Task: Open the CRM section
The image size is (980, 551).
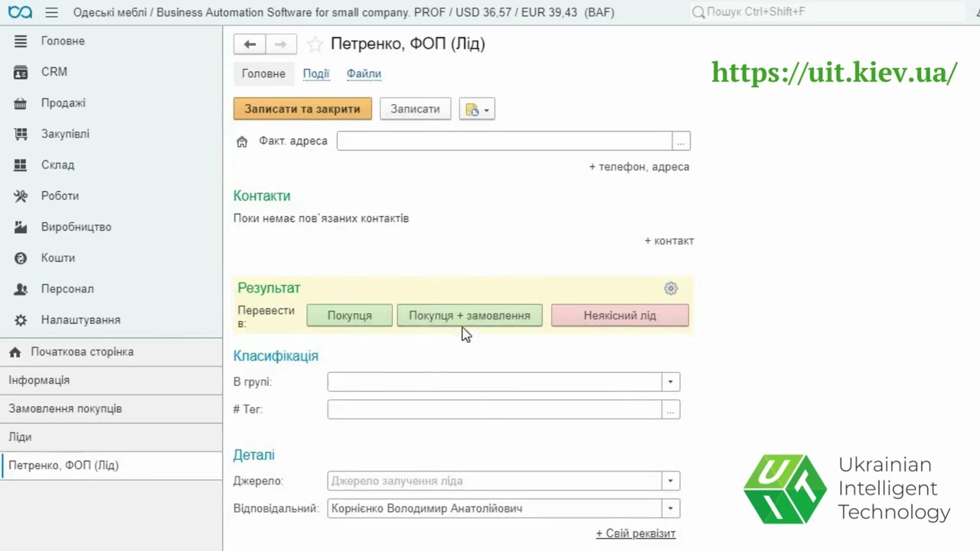Action: click(111, 72)
